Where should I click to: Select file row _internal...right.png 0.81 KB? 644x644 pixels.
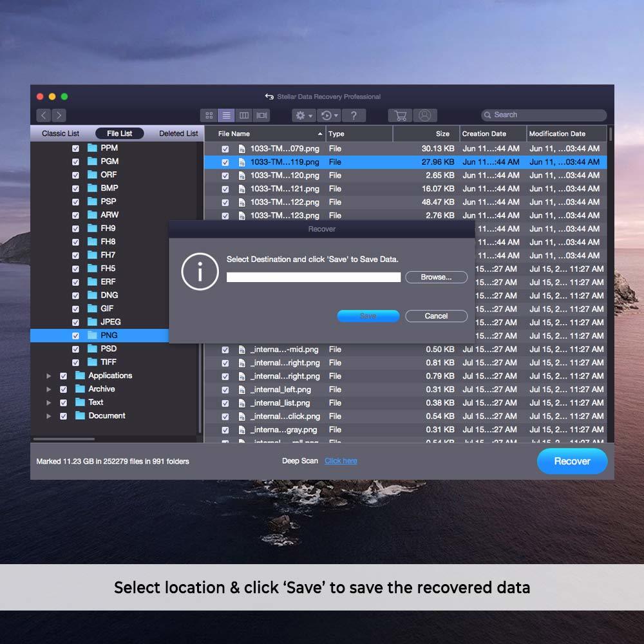[x=405, y=363]
